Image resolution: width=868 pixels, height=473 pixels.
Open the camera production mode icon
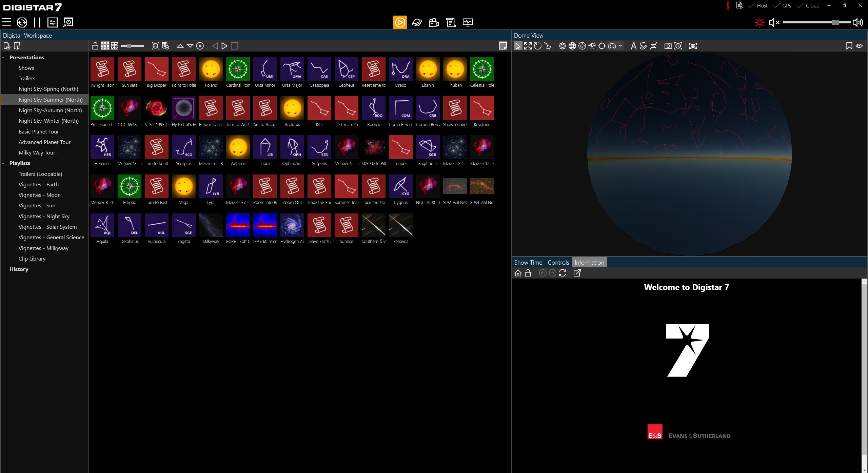point(434,22)
